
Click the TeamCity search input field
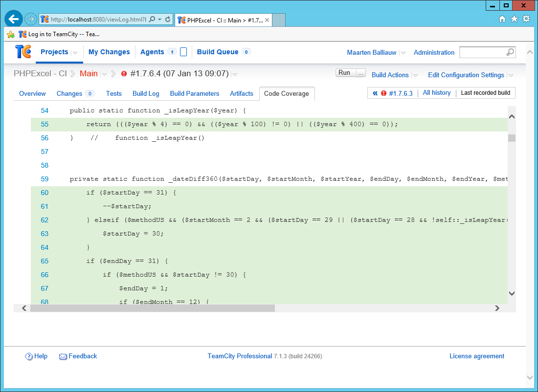point(482,52)
